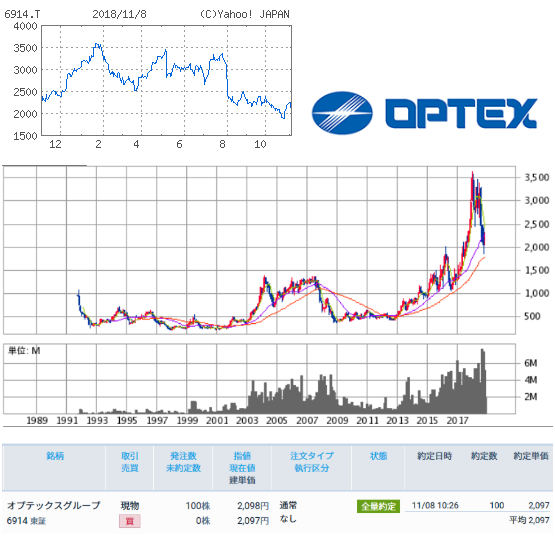Click the 0株 unfilled quantity

pos(203,521)
